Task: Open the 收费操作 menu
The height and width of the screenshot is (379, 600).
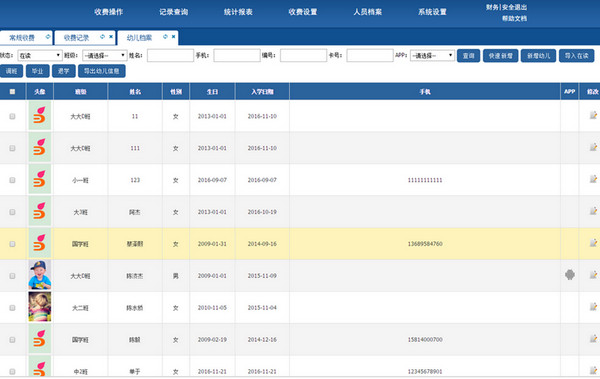Action: pos(109,12)
